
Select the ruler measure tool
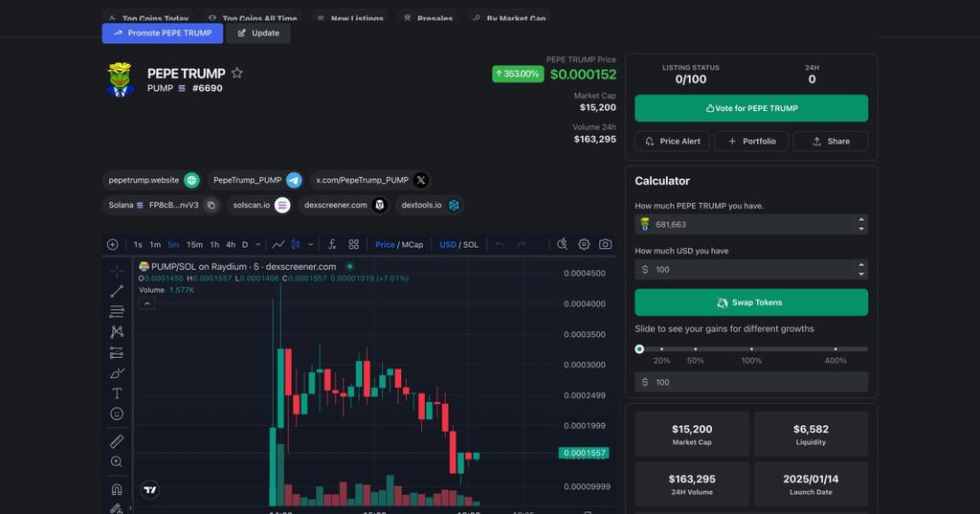(x=117, y=441)
